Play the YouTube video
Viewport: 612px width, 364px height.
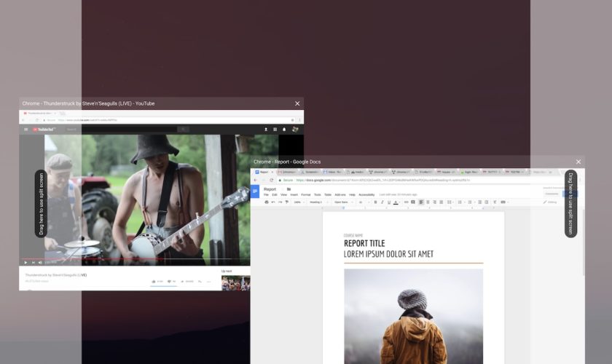[x=25, y=262]
